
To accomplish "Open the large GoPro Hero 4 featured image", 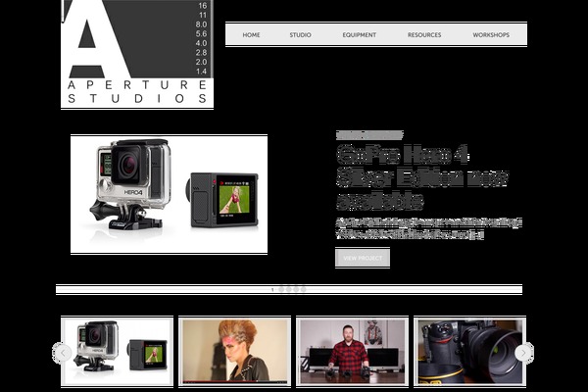I will (x=170, y=194).
